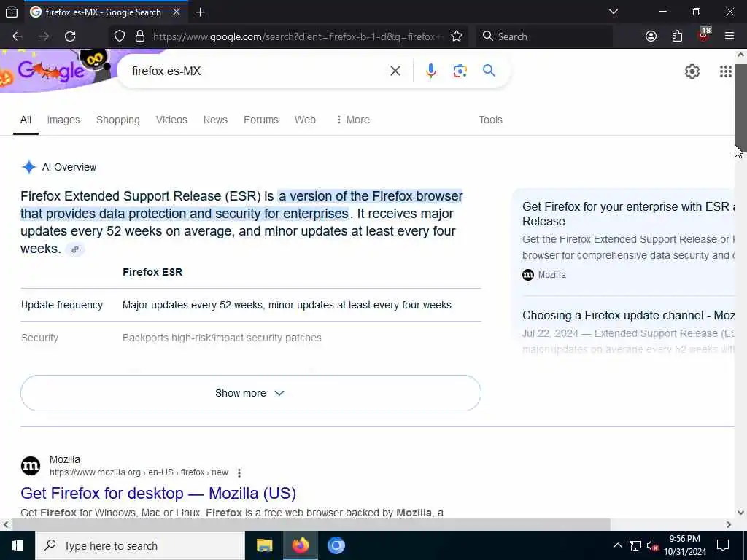Reload the current page
747x560 pixels.
(70, 36)
